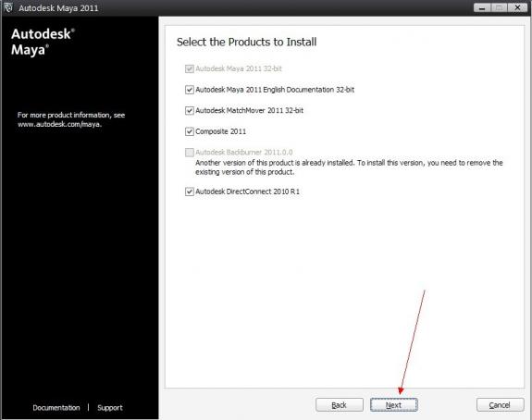Click the Maya installer icon in title bar
The height and width of the screenshot is (420, 532).
(8, 7)
